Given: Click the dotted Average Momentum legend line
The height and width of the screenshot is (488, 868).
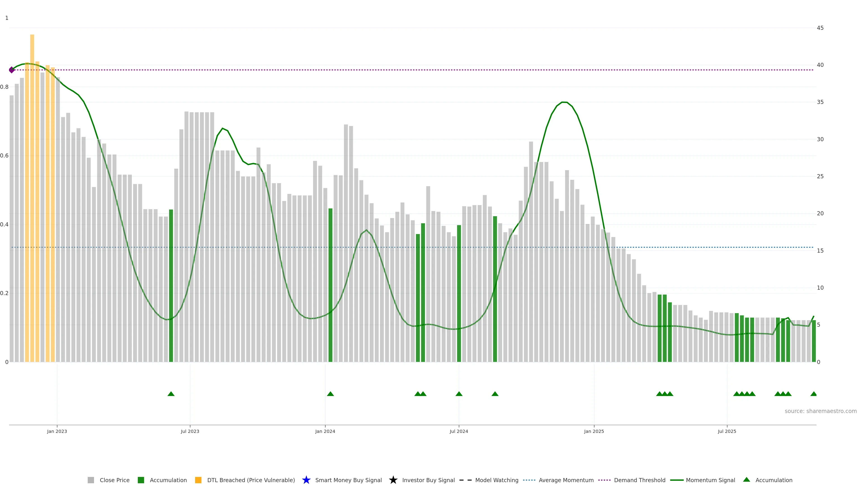Looking at the screenshot, I should pos(529,480).
